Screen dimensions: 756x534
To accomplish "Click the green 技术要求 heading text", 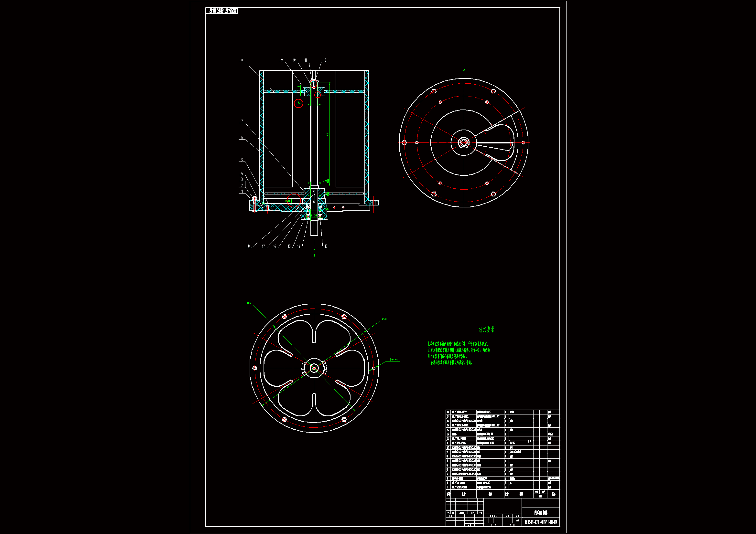I will (486, 330).
